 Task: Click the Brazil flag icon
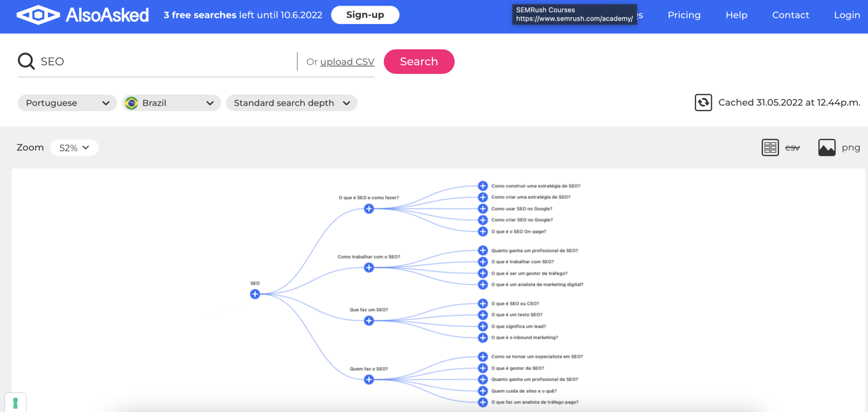pyautogui.click(x=131, y=103)
